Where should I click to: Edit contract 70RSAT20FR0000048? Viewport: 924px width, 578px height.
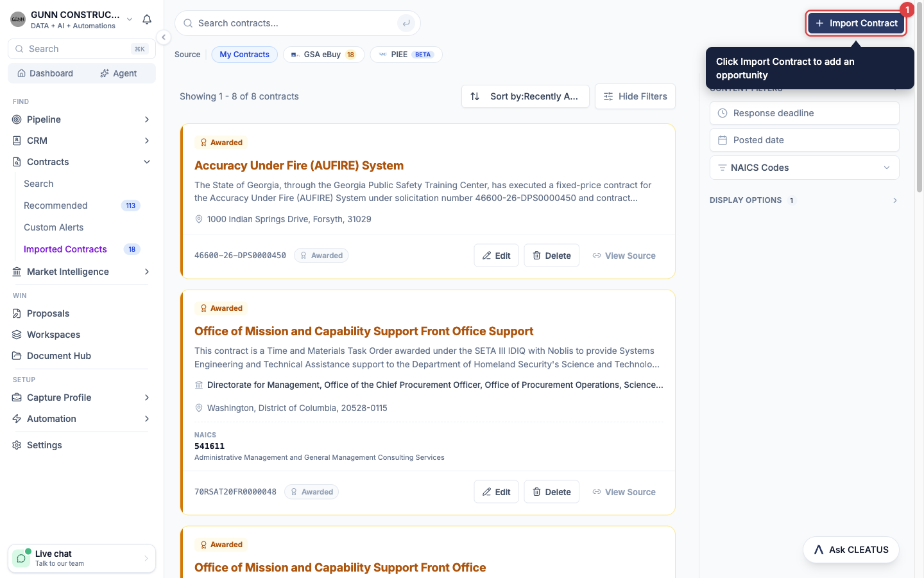(x=496, y=492)
